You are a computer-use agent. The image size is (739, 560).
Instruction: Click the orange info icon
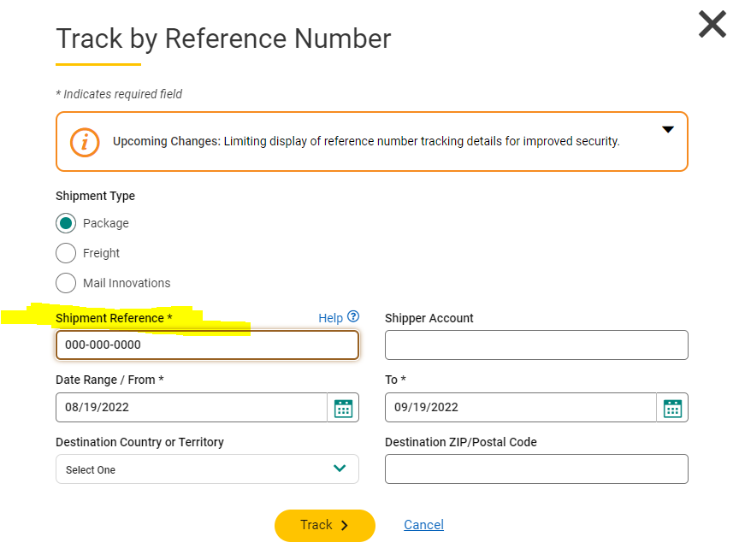coord(85,141)
